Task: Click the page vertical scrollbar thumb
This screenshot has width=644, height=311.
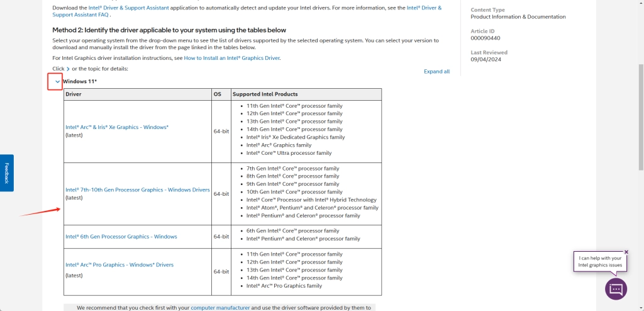Action: tap(641, 117)
